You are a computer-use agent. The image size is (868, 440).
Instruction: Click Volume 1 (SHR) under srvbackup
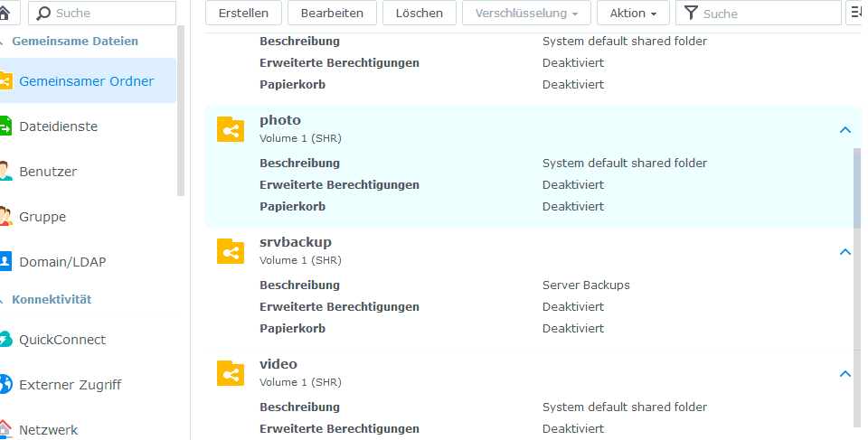coord(300,260)
